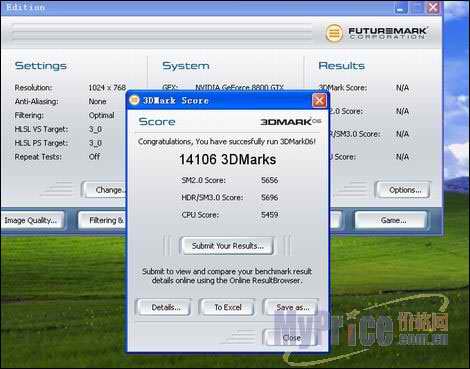Viewport: 470px width, 369px height.
Task: Click the Futuremark Corporation logo
Action: click(x=377, y=33)
